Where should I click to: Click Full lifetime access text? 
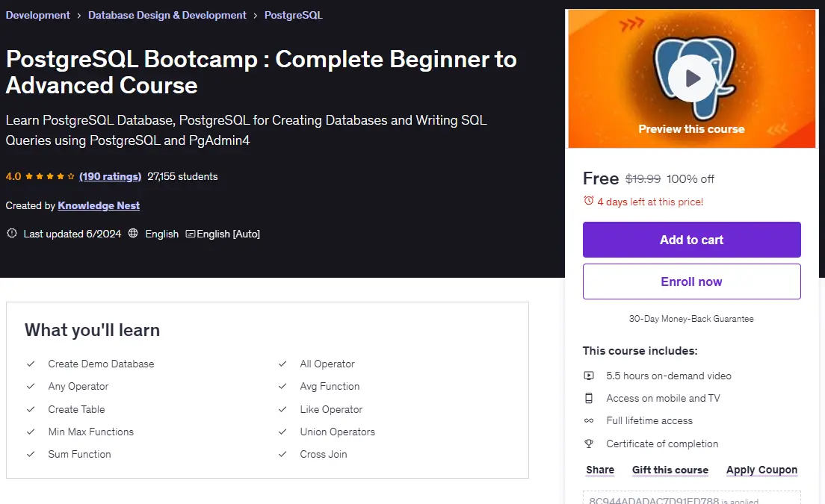coord(649,420)
